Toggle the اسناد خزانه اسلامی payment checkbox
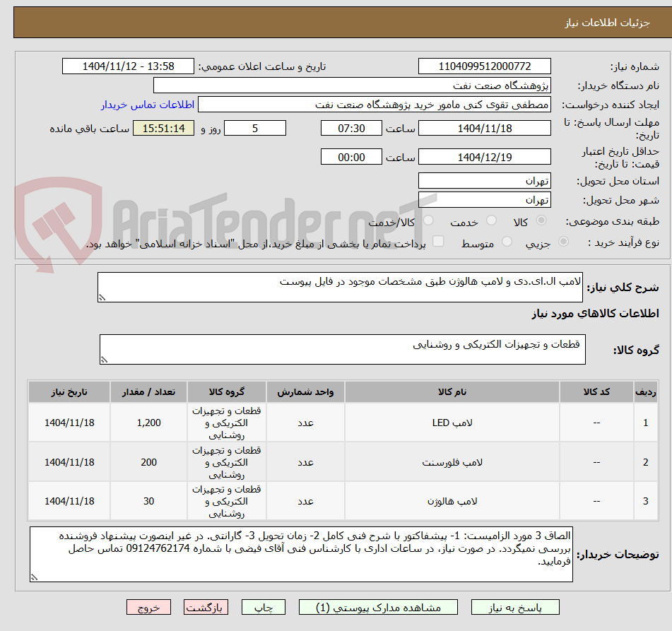The height and width of the screenshot is (631, 672). click(x=438, y=242)
